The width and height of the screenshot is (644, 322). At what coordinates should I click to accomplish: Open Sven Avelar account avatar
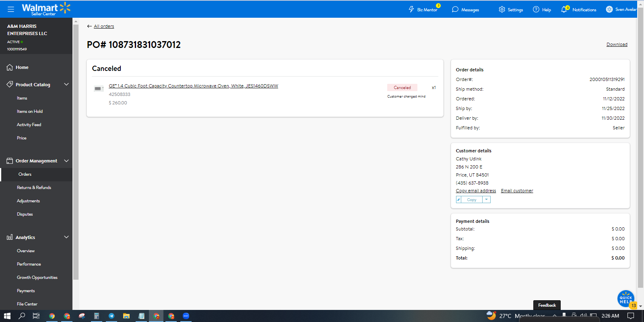609,9
